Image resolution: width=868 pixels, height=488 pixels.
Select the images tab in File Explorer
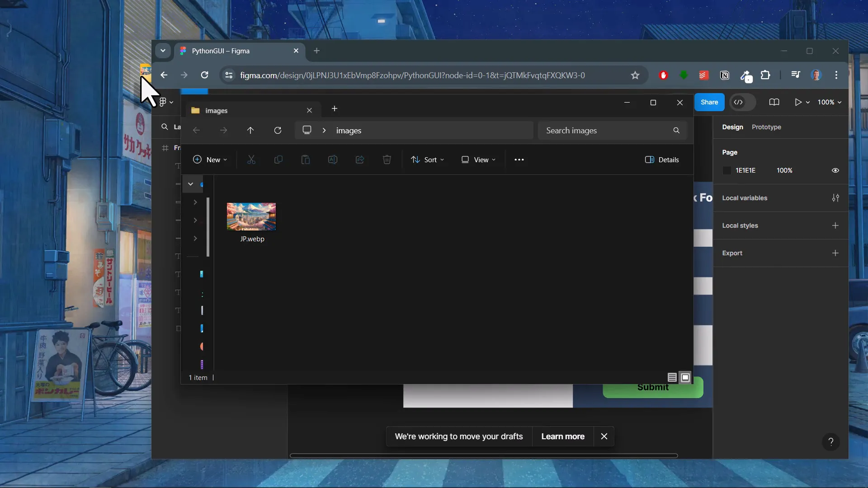point(216,110)
